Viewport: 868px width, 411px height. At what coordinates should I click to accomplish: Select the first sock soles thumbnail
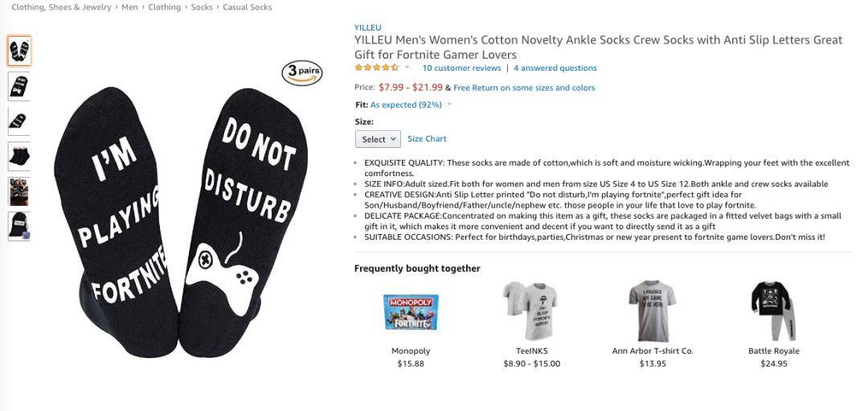click(x=19, y=51)
